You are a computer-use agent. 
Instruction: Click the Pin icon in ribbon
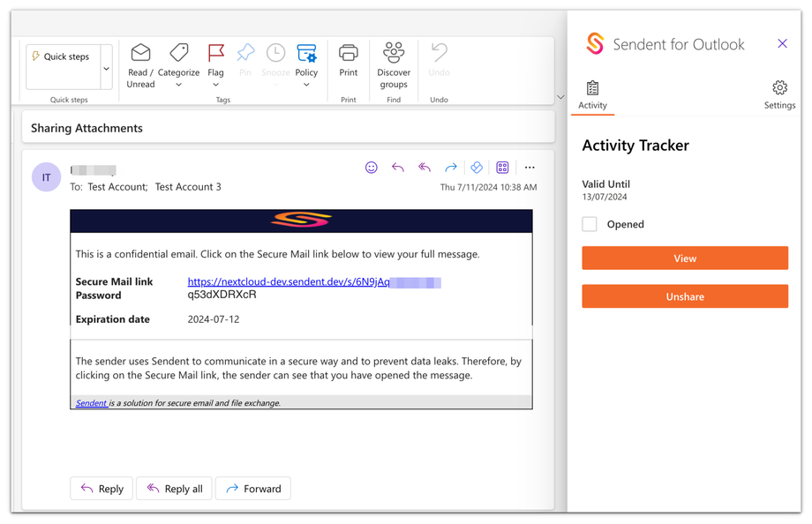point(245,53)
